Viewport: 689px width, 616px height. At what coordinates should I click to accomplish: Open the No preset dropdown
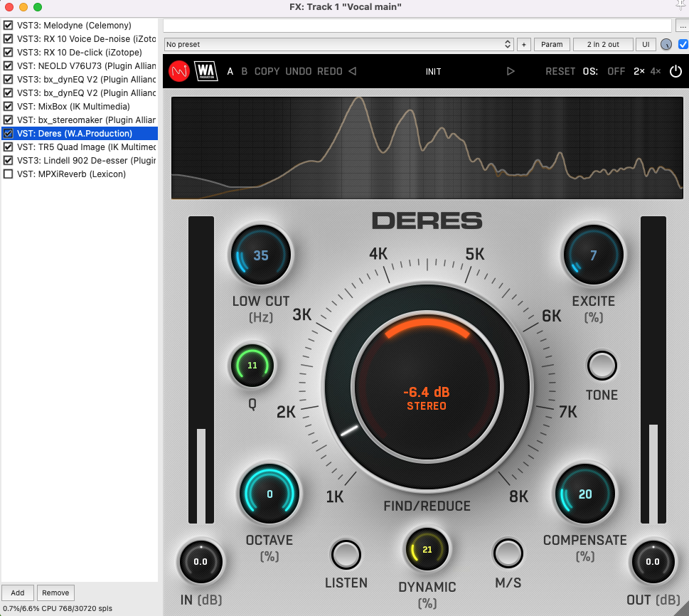click(x=338, y=44)
